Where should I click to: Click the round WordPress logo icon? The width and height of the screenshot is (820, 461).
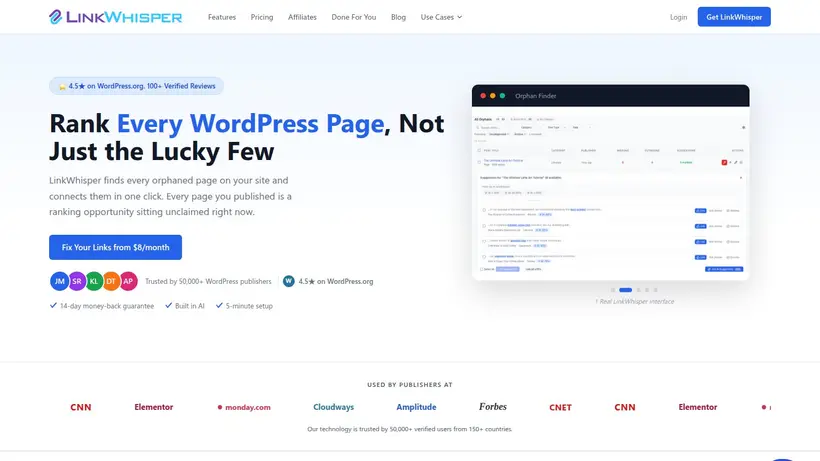(x=289, y=281)
